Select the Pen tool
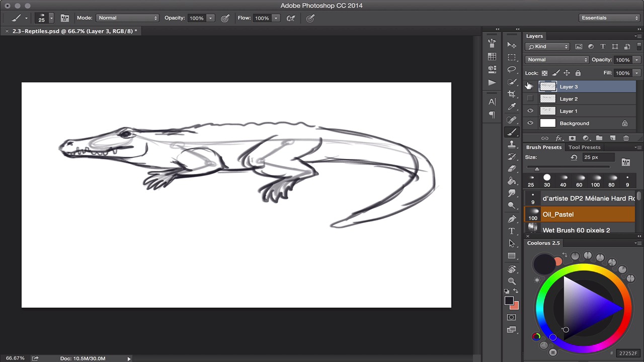644x362 pixels. click(x=512, y=219)
